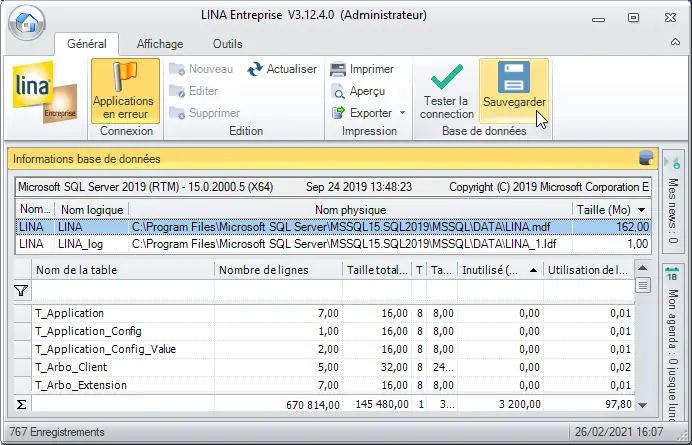Refresh data with Actualiser
Image resolution: width=692 pixels, height=445 pixels.
(282, 69)
